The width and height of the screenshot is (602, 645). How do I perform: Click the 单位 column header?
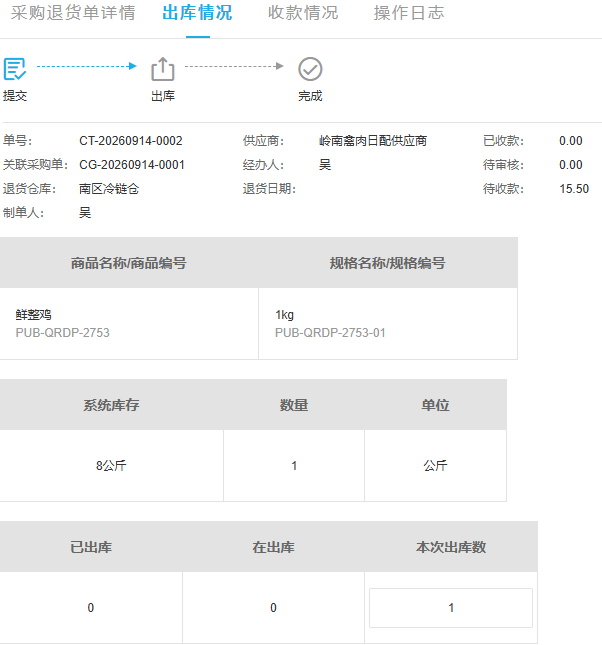(x=435, y=405)
